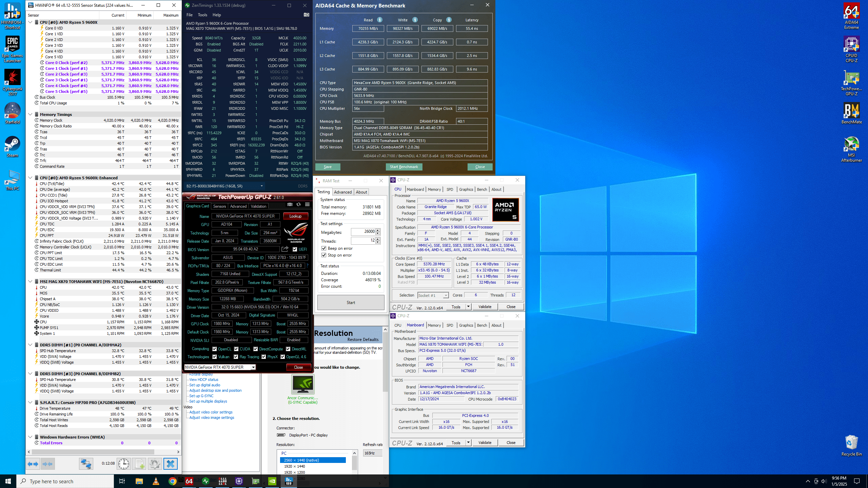Open GPU-Z hamburger menu icon
Screen dimensions: 868x488
click(x=307, y=204)
